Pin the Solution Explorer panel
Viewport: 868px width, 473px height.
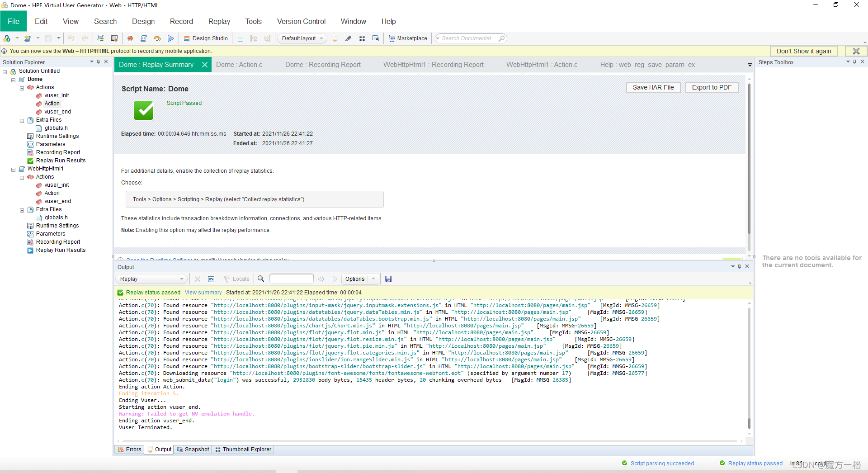point(99,62)
